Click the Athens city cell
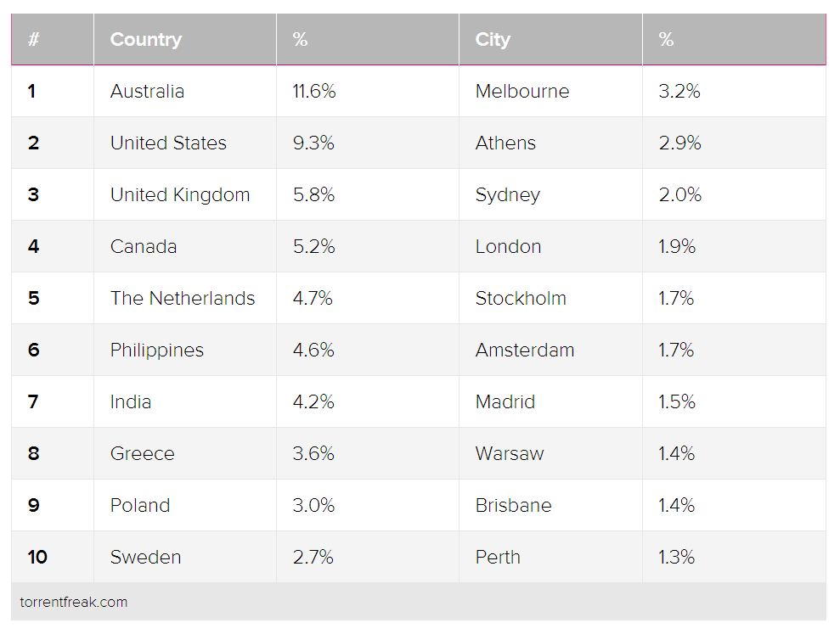Viewport: 840px width, 634px height. [505, 143]
